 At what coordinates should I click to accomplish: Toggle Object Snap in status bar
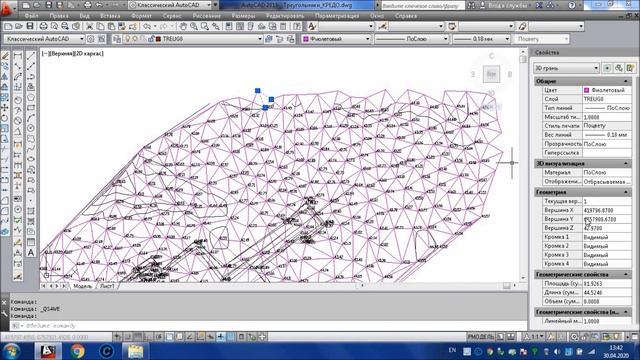point(169,337)
